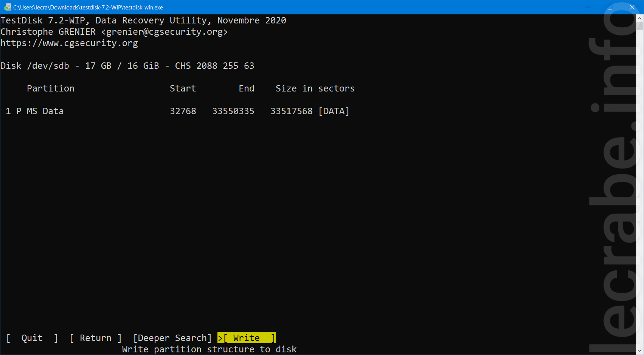This screenshot has height=355, width=644.
Task: Select the MS Data partition row
Action: pos(177,111)
